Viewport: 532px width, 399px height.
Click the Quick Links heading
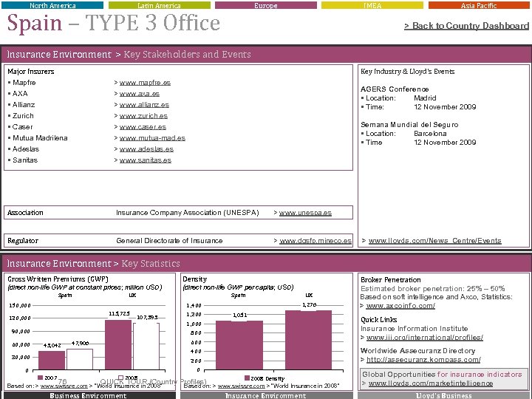click(x=378, y=320)
